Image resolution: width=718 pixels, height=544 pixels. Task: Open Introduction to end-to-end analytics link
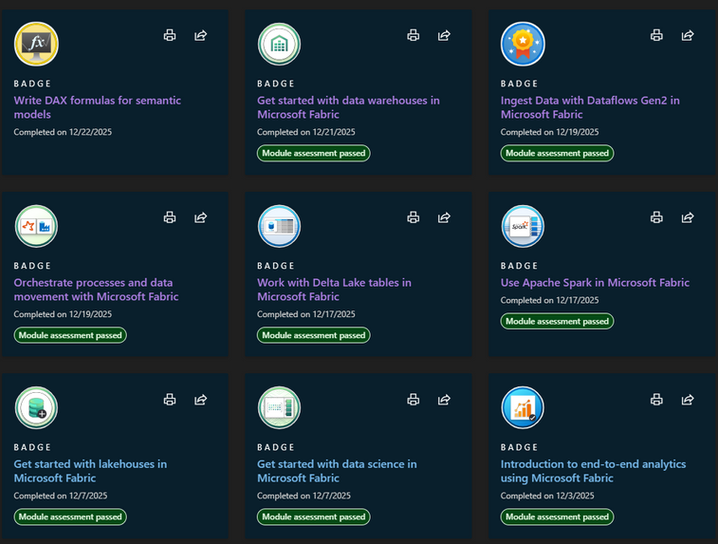pos(593,471)
